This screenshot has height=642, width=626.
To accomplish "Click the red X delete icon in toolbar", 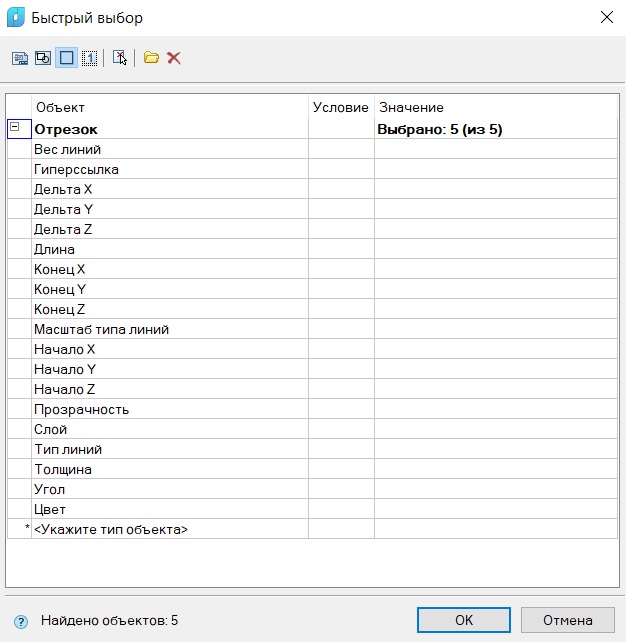I will click(174, 58).
